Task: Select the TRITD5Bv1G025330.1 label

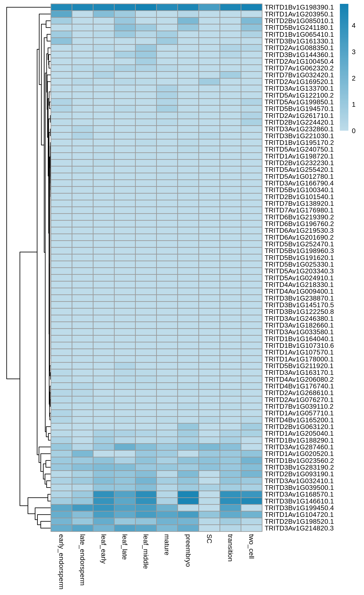Action: [299, 264]
